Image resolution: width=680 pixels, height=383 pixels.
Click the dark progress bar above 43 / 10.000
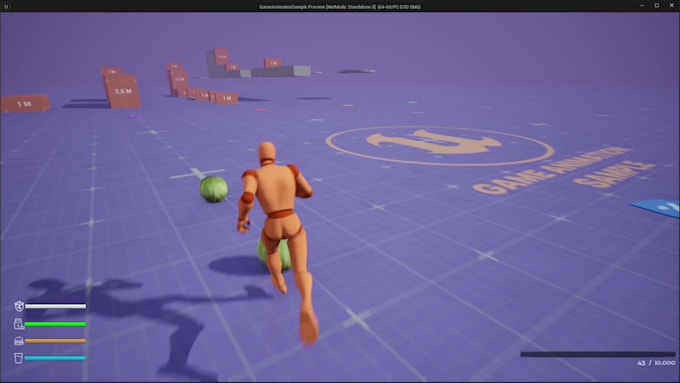tap(598, 354)
